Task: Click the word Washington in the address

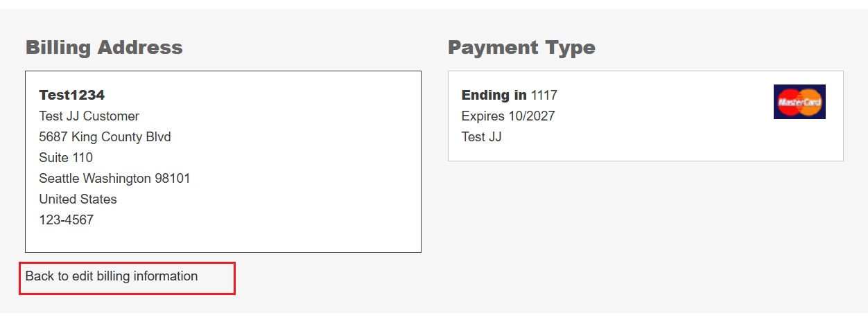Action: pos(116,179)
